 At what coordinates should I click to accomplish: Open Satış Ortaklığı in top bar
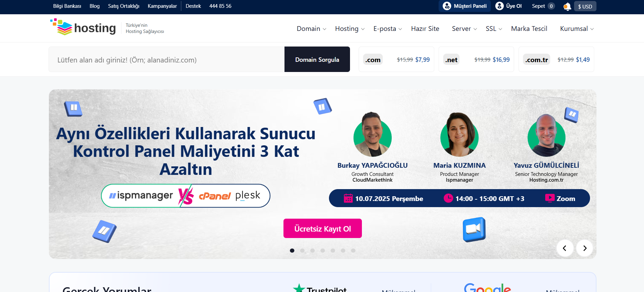point(124,6)
